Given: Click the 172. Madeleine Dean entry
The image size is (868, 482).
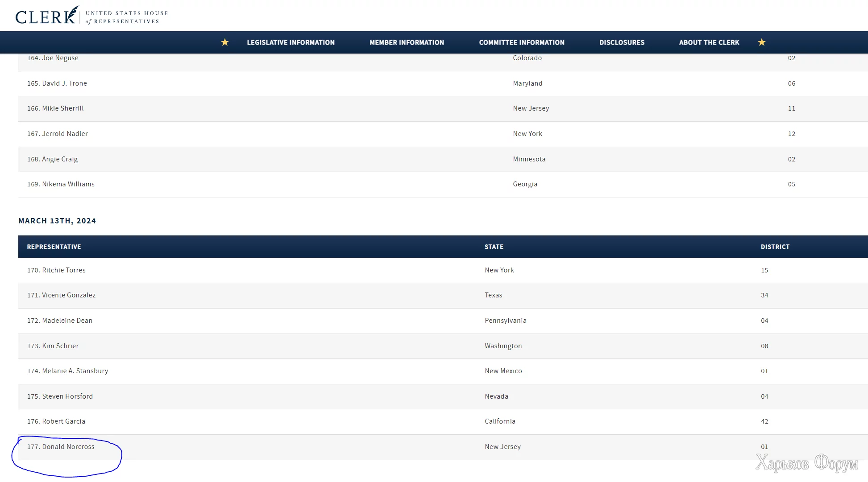Looking at the screenshot, I should [60, 321].
